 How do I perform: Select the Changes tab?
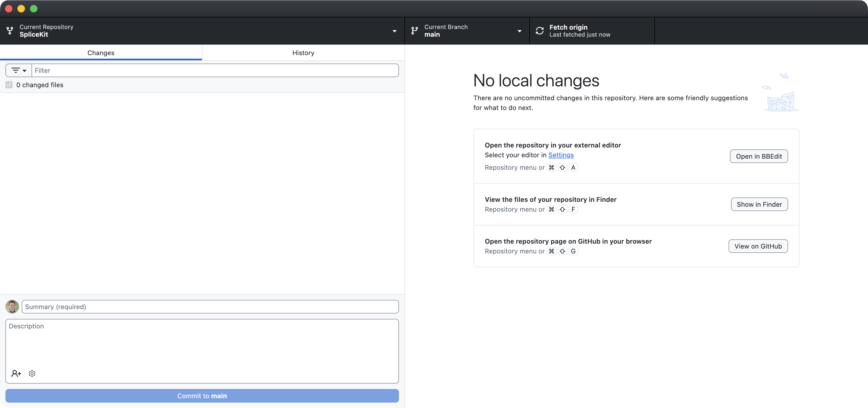101,53
